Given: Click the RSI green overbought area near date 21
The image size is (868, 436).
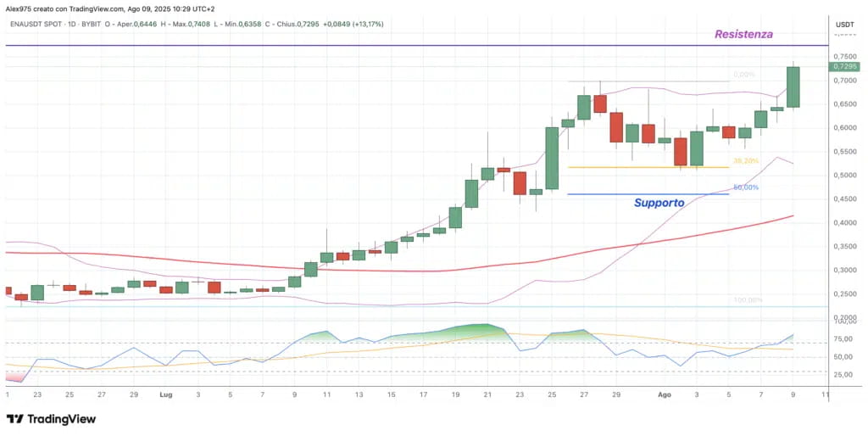Looking at the screenshot, I should point(476,330).
